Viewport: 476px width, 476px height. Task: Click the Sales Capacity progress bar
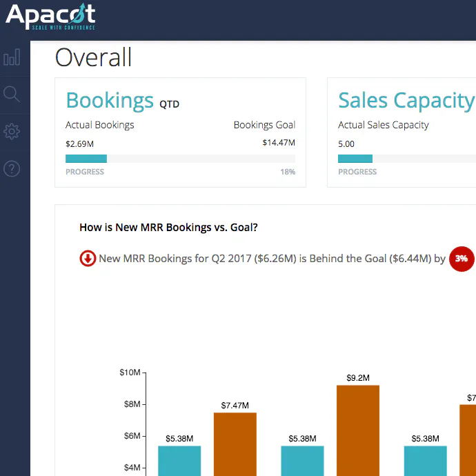point(407,159)
